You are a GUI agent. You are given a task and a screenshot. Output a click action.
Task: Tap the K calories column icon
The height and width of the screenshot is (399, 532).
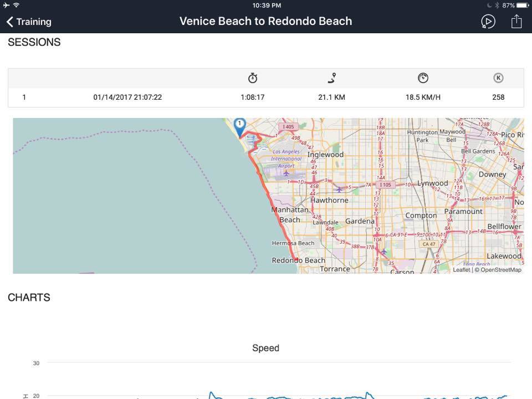pos(498,78)
